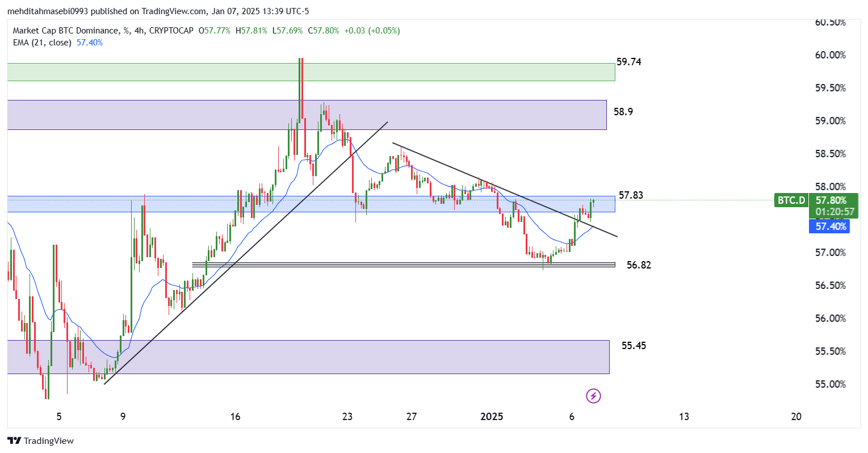Click the 55.00% price axis label

pos(831,384)
